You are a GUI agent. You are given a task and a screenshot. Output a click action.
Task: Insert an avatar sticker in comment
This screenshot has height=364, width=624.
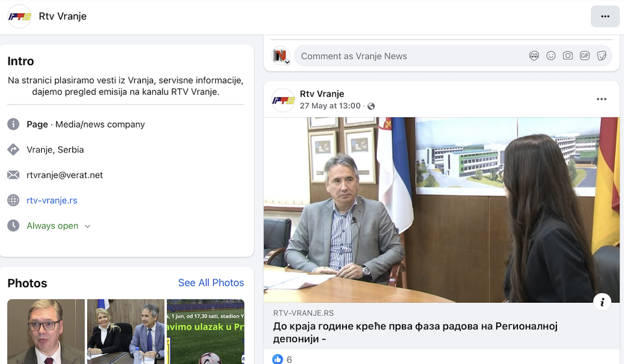tap(534, 56)
